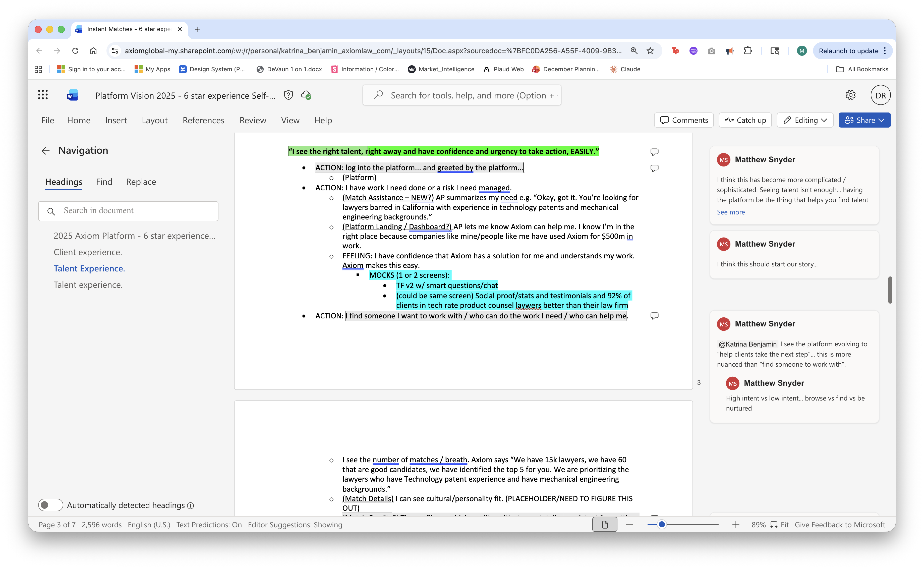Open the Editing mode dropdown
924x569 pixels.
click(x=805, y=120)
